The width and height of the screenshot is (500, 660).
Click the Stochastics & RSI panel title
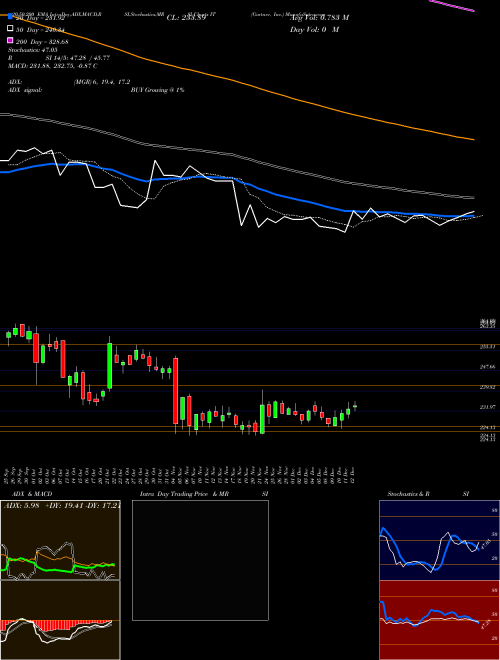coord(428,494)
